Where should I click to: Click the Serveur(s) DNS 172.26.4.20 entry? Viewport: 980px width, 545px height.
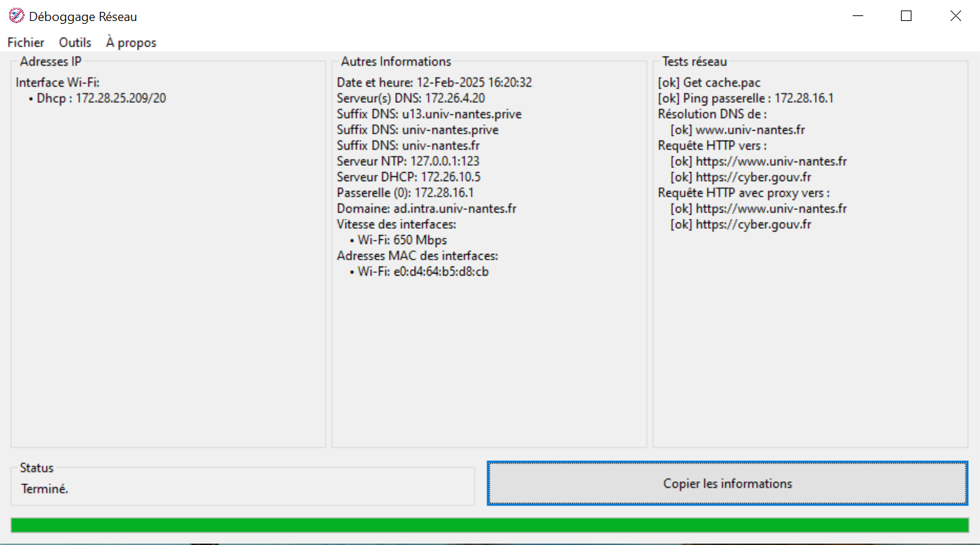coord(411,98)
